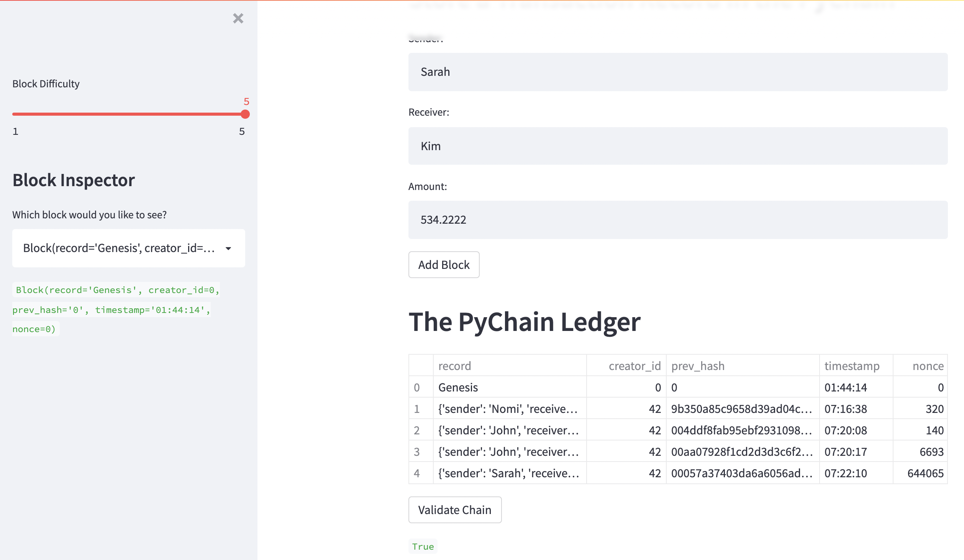Click the Validate Chain button
This screenshot has width=964, height=560.
tap(455, 510)
